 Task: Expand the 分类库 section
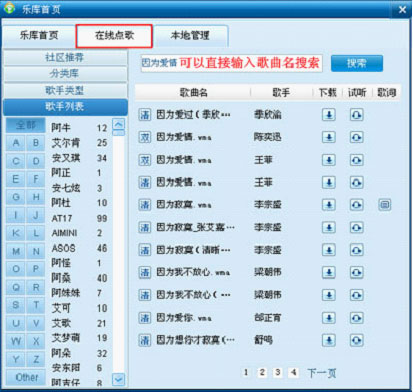(65, 74)
